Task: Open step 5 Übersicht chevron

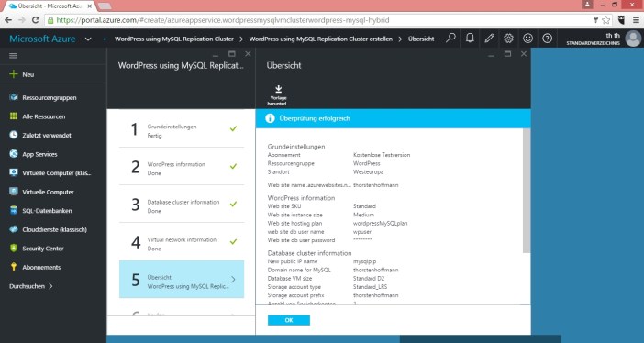Action: [233, 280]
